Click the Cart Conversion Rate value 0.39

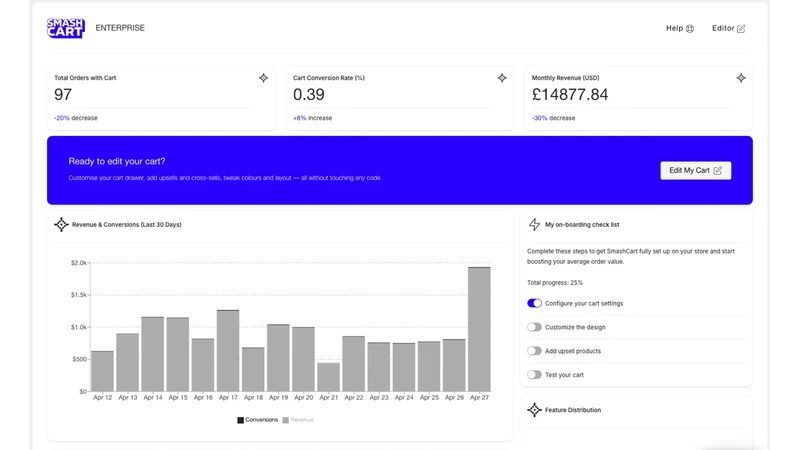(309, 94)
